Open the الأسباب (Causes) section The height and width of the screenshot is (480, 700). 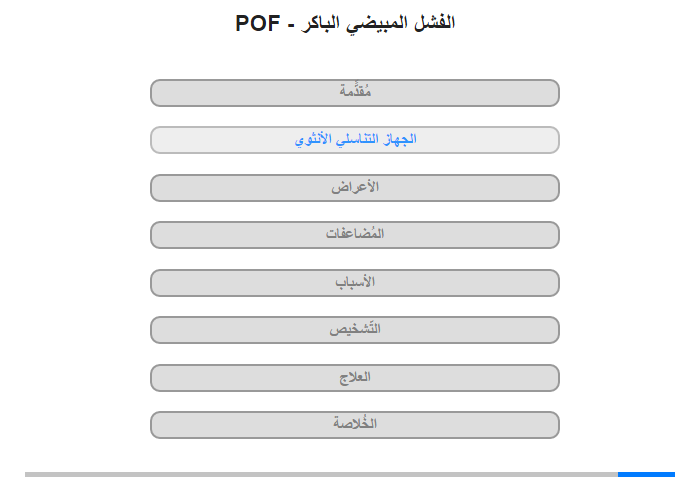tap(354, 283)
